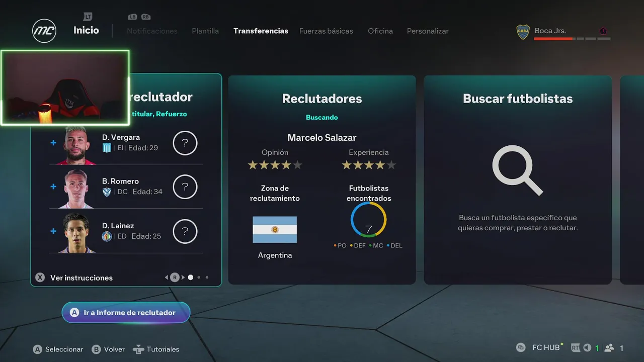Click the R stick icon in page selector
This screenshot has height=362, width=644.
(x=175, y=278)
